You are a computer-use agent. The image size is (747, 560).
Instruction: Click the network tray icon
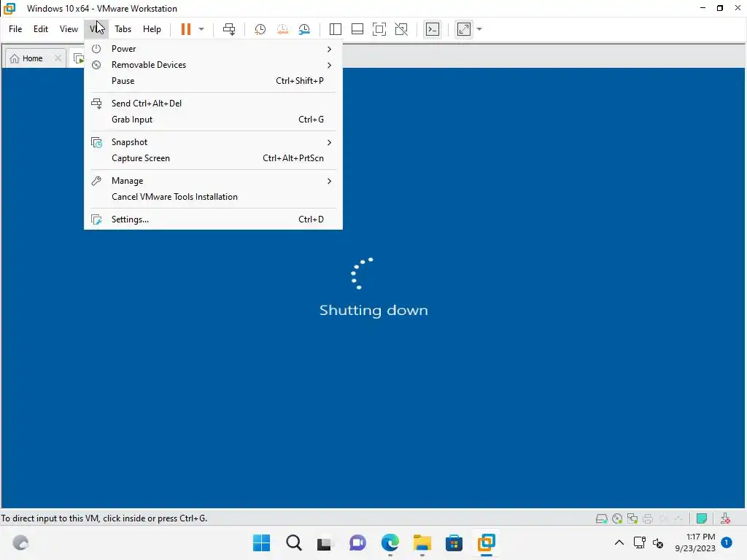pos(639,542)
